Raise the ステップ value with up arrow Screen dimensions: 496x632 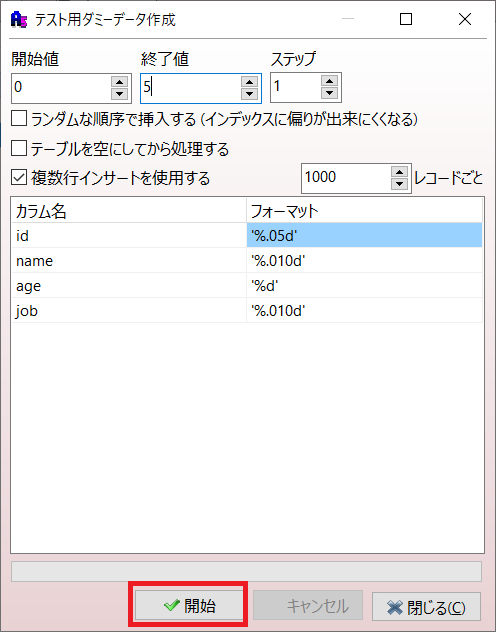click(330, 81)
